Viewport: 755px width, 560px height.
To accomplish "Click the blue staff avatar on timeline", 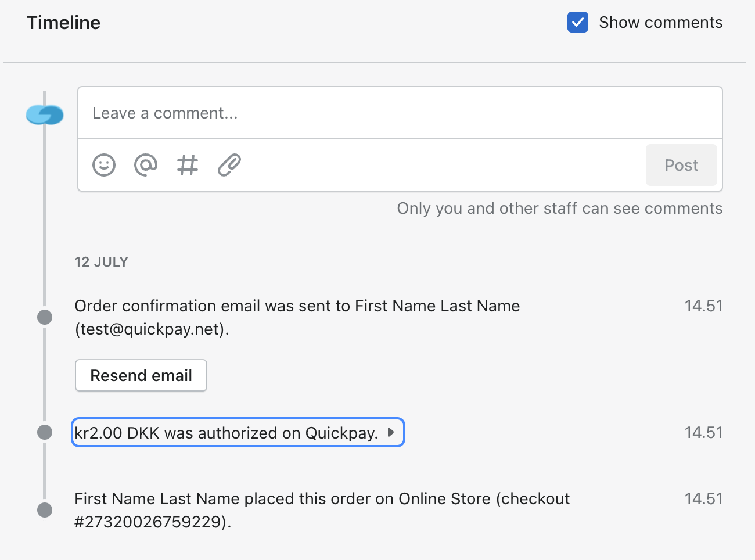I will [45, 114].
